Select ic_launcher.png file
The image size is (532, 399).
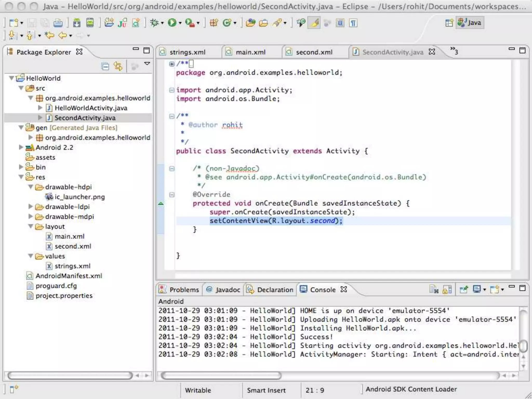pyautogui.click(x=79, y=197)
